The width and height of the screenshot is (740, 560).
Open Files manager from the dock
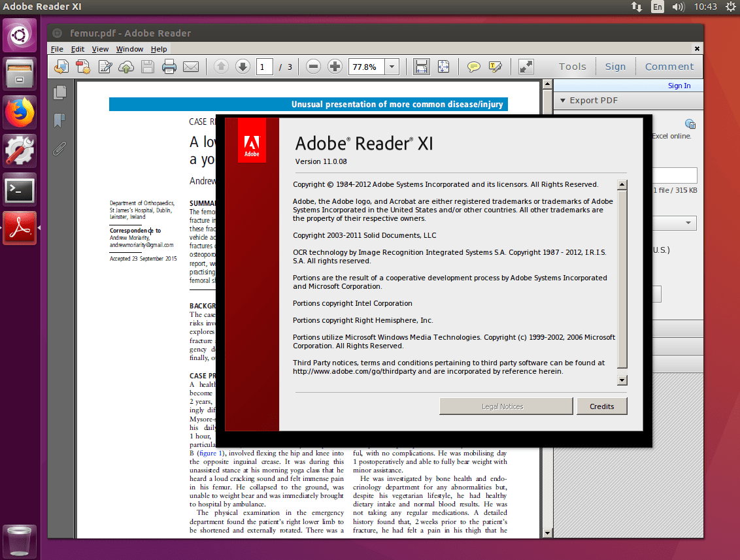(x=20, y=74)
